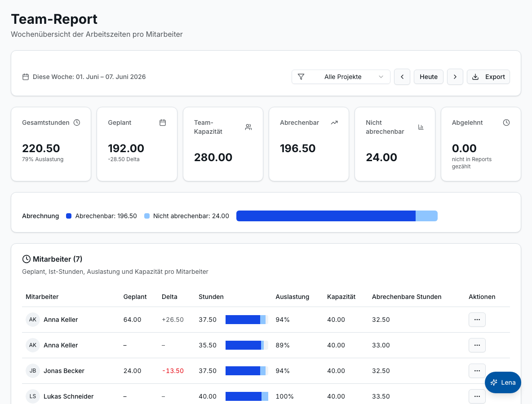Screen dimensions: 532x404
Task: Click the bar chart icon in Nicht abrechenbar
Action: 421,127
